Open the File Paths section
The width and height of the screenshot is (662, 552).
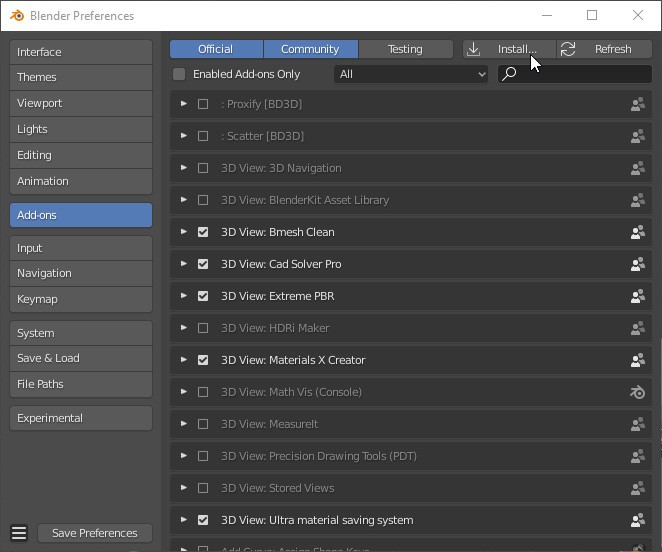[x=81, y=384]
